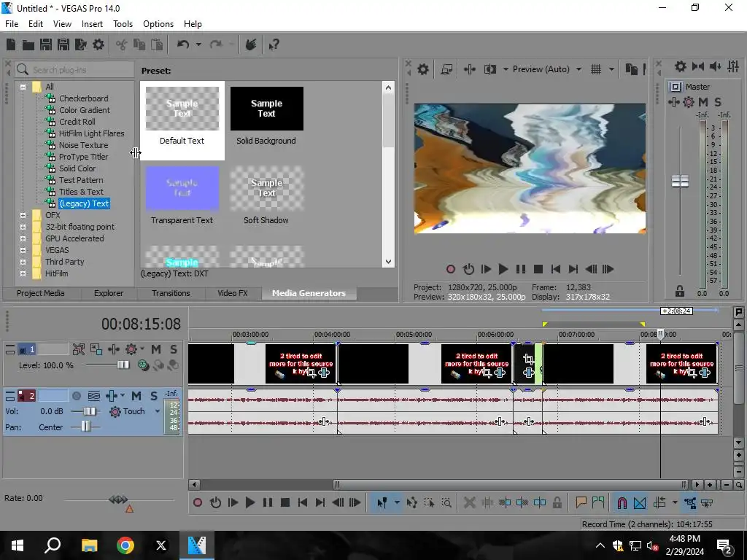The height and width of the screenshot is (560, 747).
Task: Select Titles & Text generator
Action: (x=81, y=192)
